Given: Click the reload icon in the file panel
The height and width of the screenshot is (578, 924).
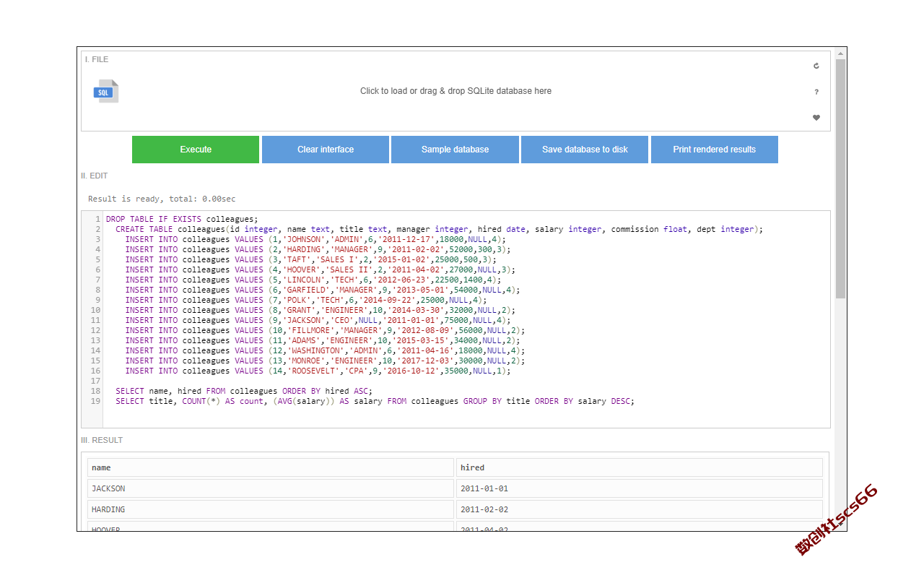Looking at the screenshot, I should pyautogui.click(x=816, y=66).
